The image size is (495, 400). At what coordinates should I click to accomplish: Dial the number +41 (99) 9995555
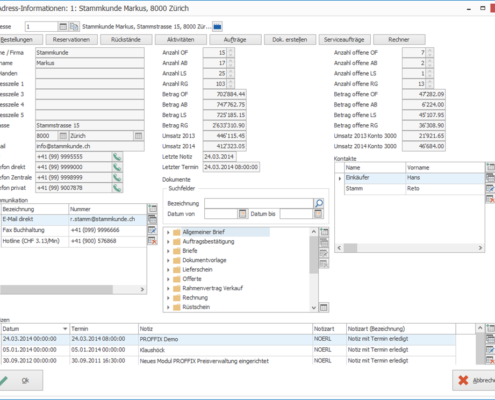pos(117,157)
